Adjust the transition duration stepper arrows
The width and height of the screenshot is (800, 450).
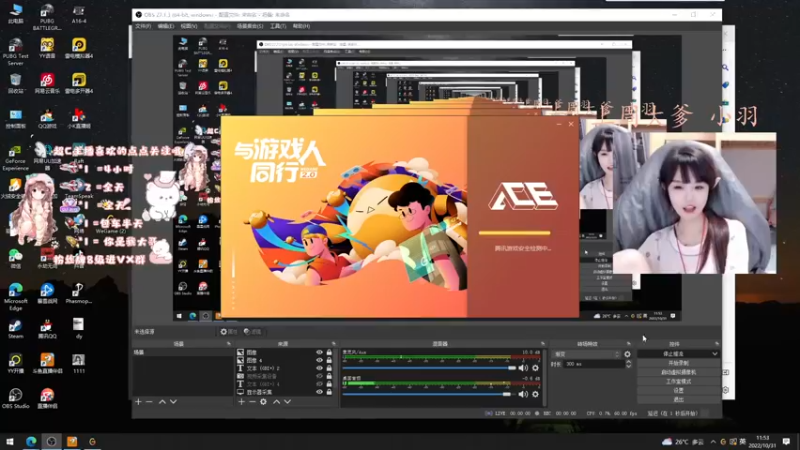point(629,364)
